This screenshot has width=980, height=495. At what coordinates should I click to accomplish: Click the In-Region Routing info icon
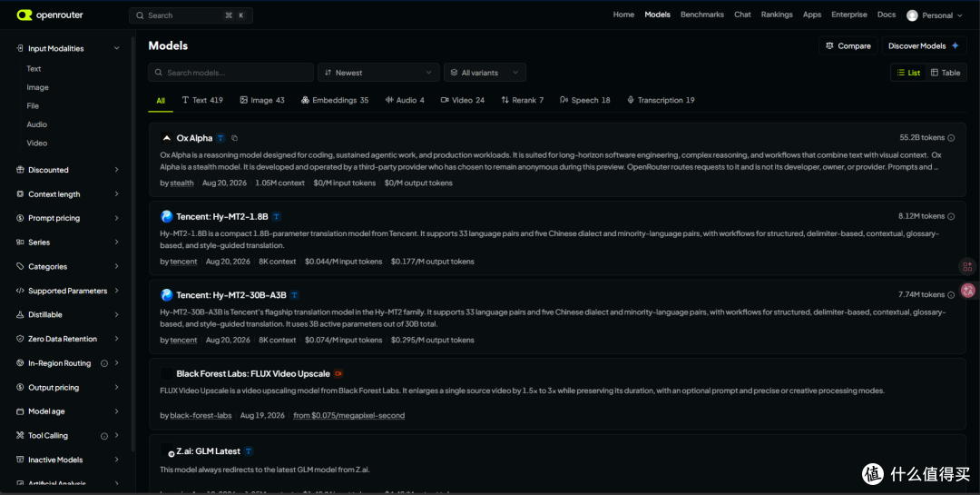pyautogui.click(x=104, y=363)
